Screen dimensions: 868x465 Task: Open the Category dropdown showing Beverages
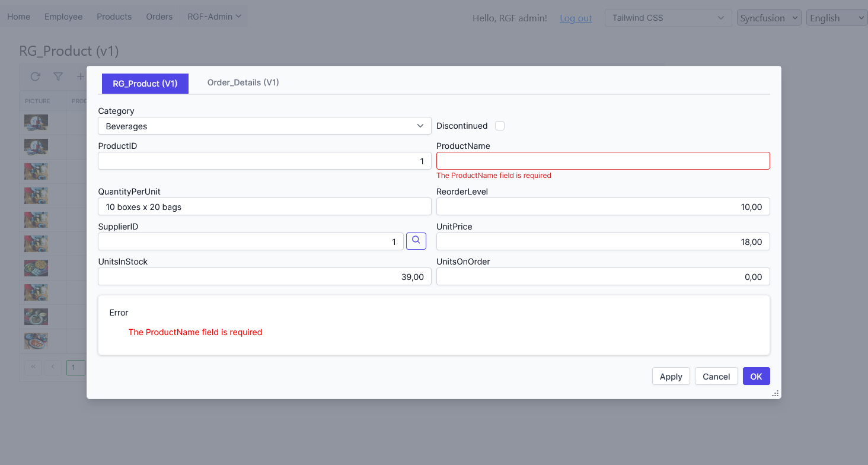[x=264, y=126]
